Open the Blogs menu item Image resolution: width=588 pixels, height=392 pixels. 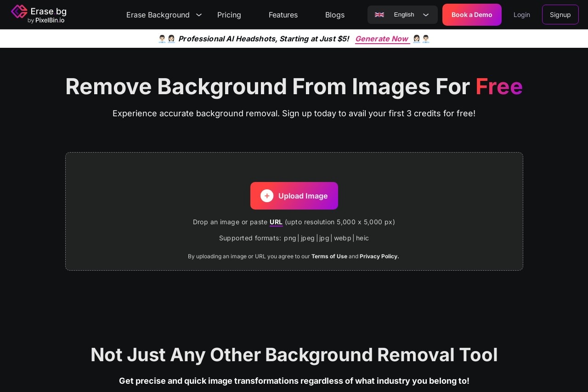coord(335,15)
